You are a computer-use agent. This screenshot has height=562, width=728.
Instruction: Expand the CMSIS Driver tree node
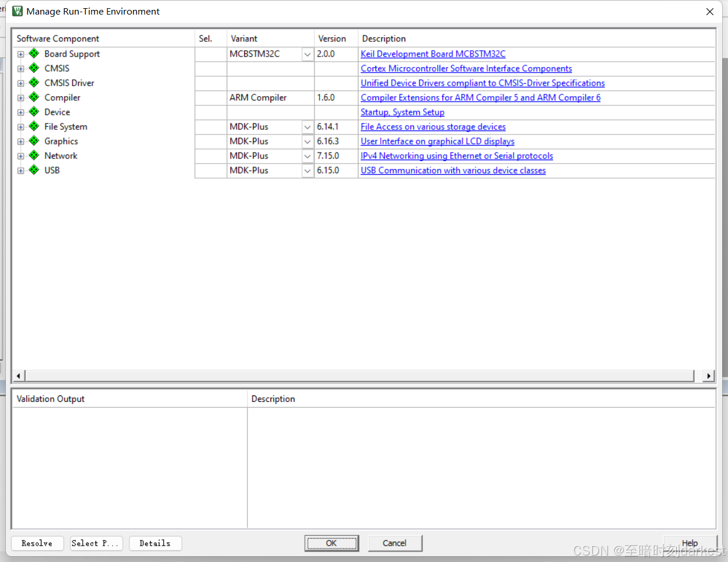coord(21,83)
